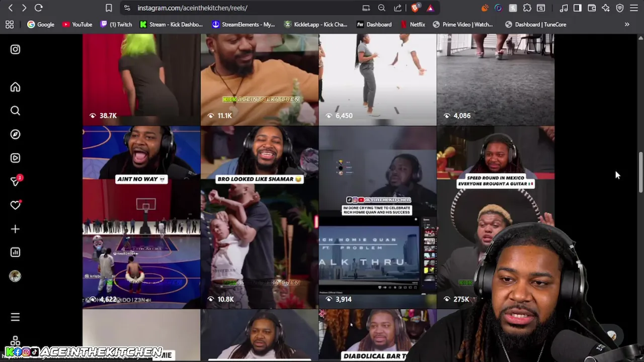The height and width of the screenshot is (362, 644).
Task: Open the Brave Shields lion icon
Action: pos(415,8)
